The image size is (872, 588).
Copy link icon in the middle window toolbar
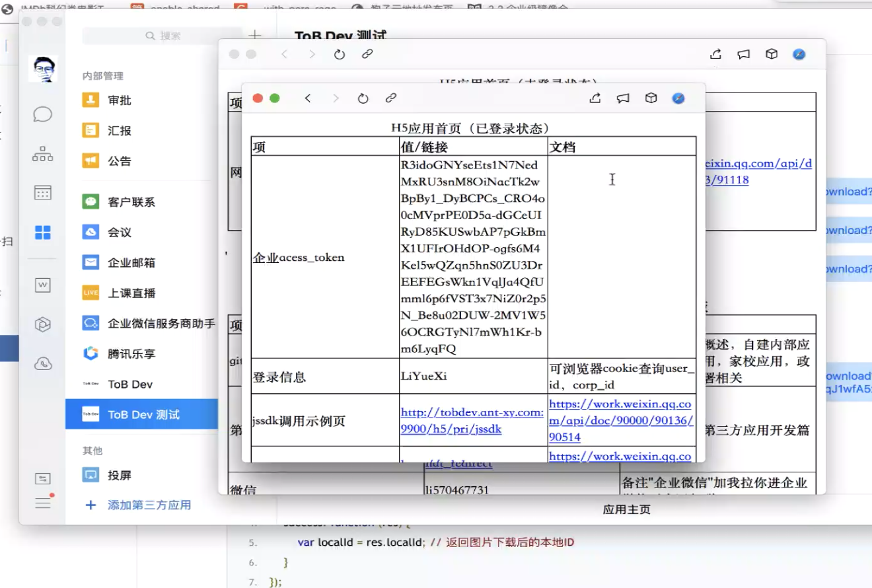pos(368,54)
